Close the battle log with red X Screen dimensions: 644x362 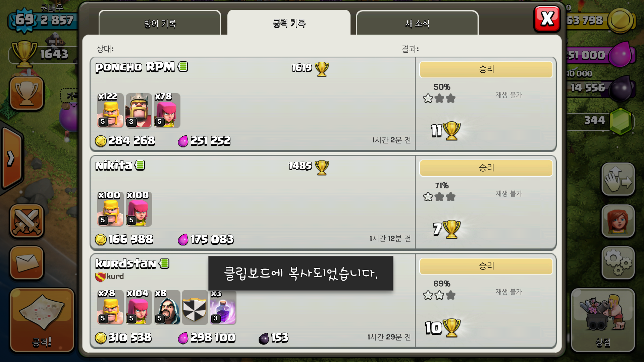(547, 19)
